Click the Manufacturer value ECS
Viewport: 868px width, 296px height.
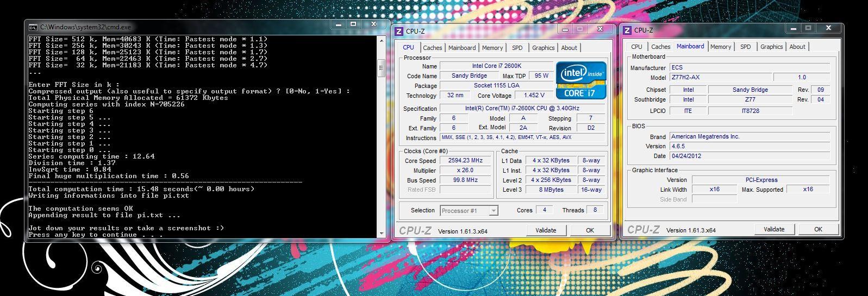pyautogui.click(x=750, y=68)
